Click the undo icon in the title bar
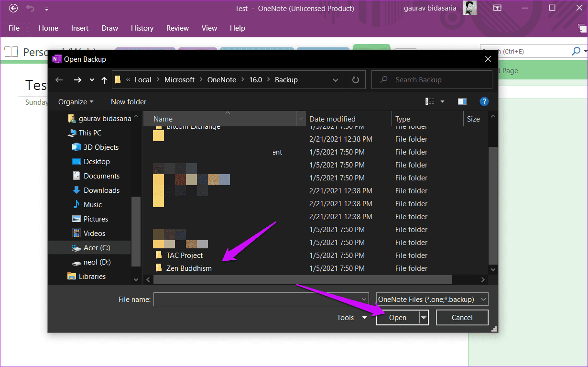588x367 pixels. pyautogui.click(x=30, y=8)
